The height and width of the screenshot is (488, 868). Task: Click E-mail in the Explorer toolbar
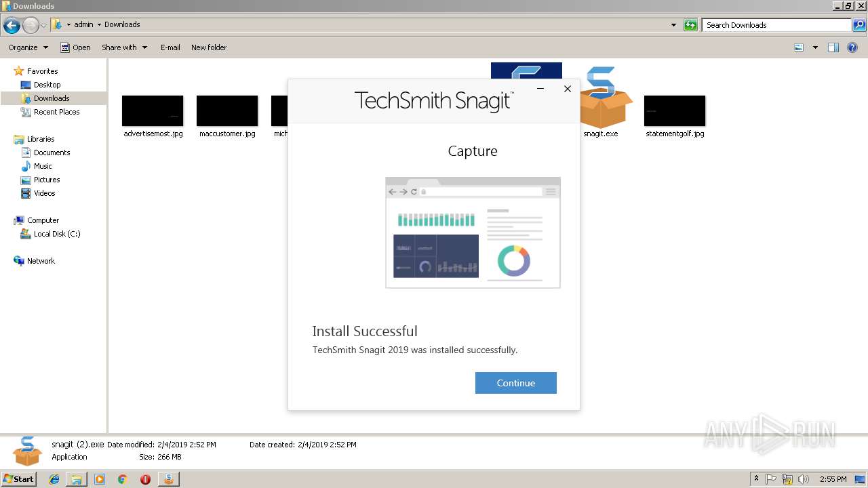coord(170,47)
